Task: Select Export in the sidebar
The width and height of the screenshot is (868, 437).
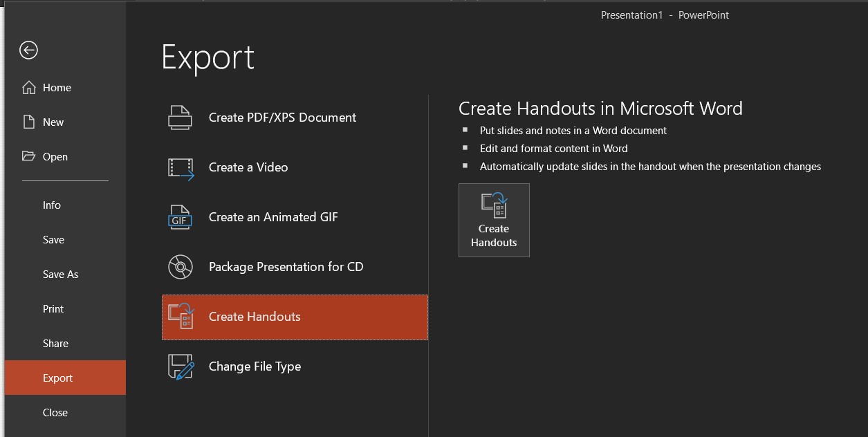Action: (x=58, y=378)
